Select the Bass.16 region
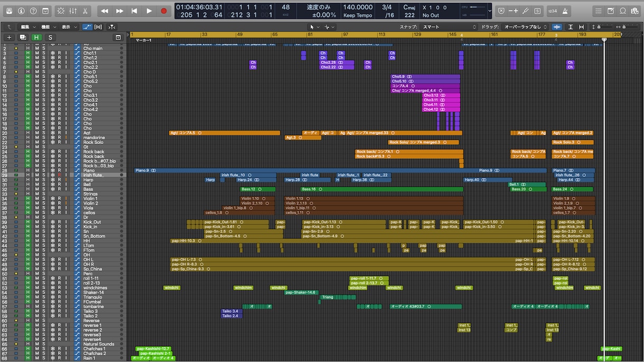 pyautogui.click(x=382, y=189)
